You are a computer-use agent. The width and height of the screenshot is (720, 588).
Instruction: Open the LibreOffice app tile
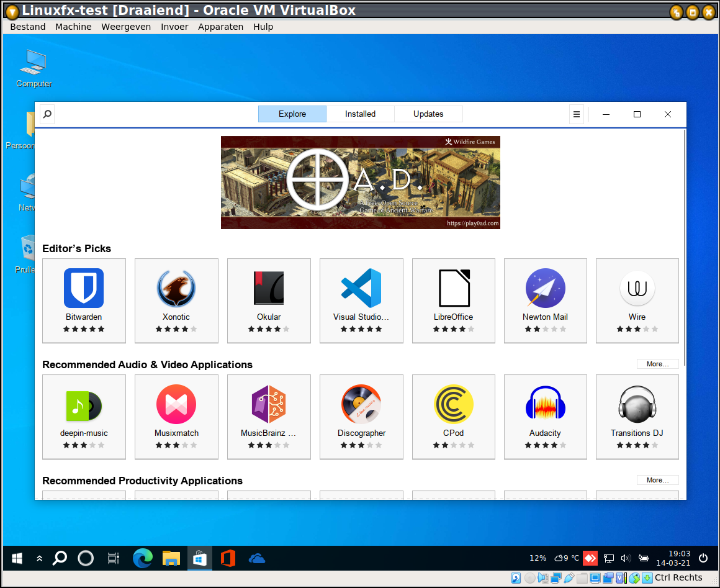coord(453,301)
